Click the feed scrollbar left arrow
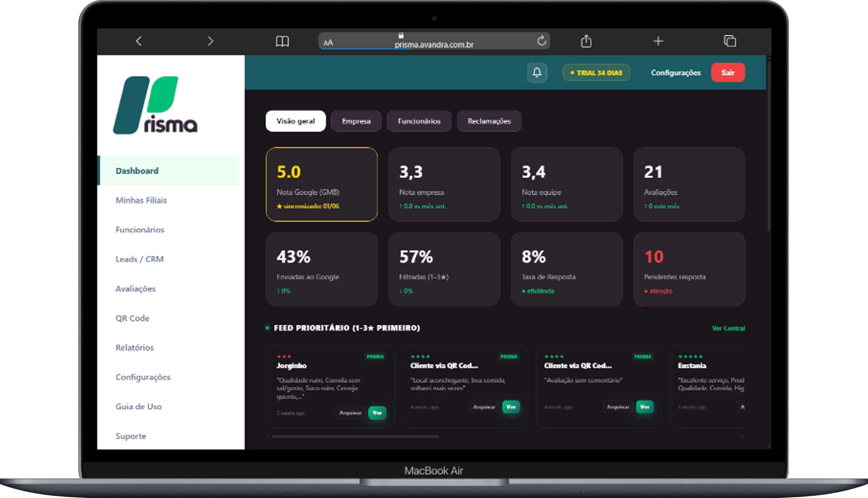This screenshot has width=868, height=498. (x=268, y=437)
